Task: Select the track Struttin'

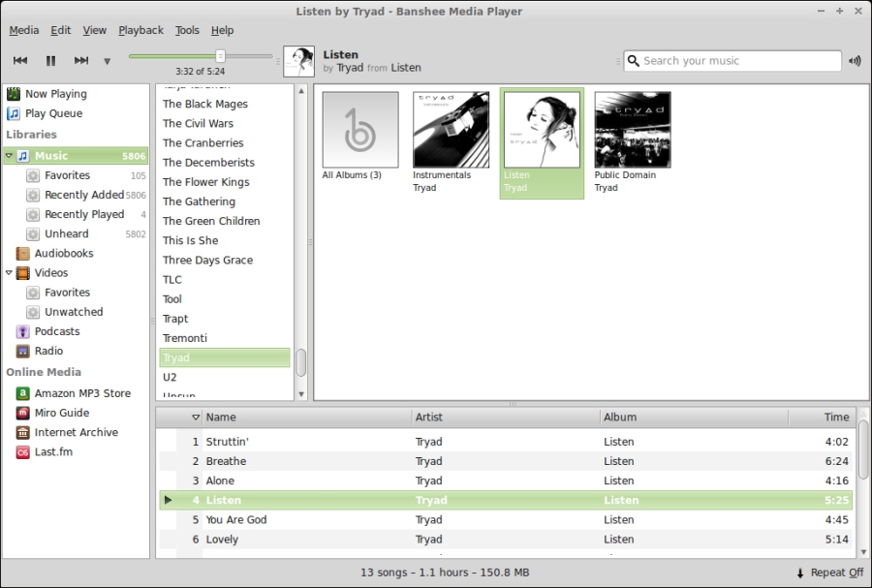Action: tap(506, 442)
